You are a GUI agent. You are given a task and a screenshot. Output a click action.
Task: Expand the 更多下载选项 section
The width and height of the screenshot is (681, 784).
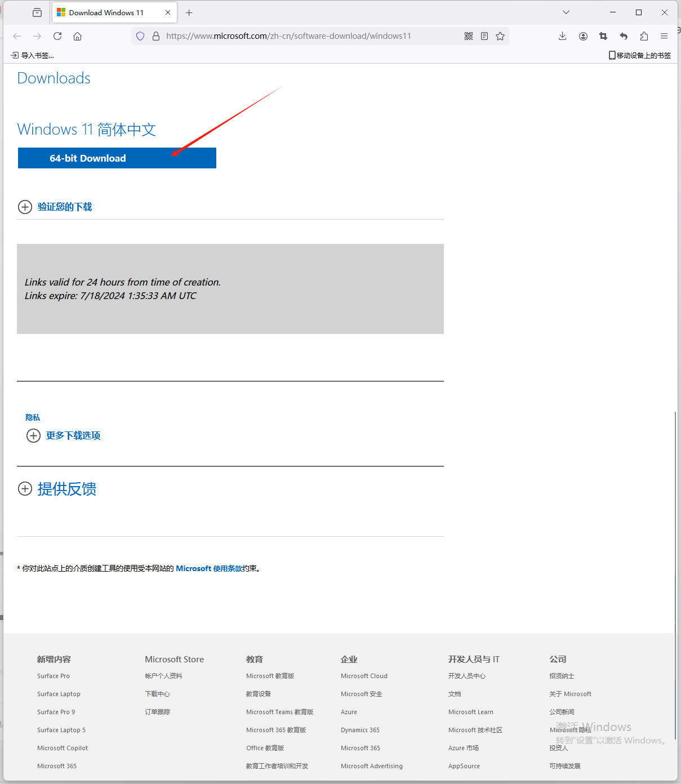64,435
